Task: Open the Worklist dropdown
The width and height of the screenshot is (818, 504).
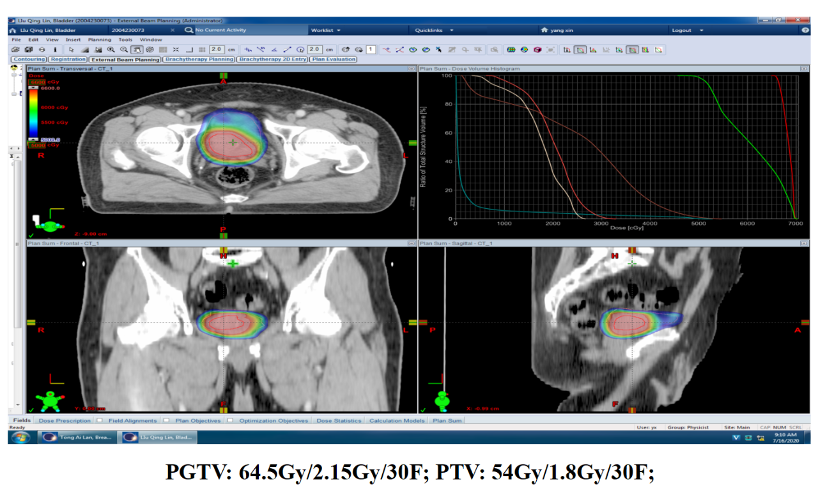Action: coord(326,30)
